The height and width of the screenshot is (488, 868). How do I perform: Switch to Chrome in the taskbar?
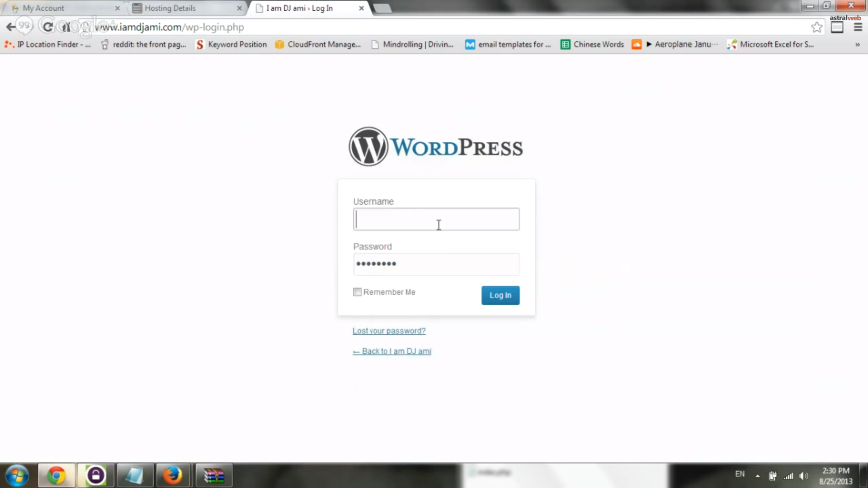57,475
